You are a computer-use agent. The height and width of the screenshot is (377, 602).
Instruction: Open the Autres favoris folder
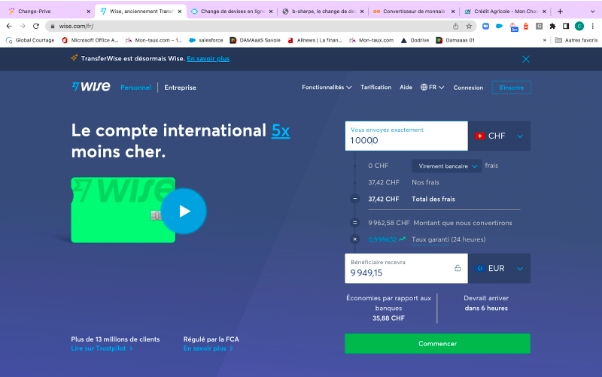[576, 40]
